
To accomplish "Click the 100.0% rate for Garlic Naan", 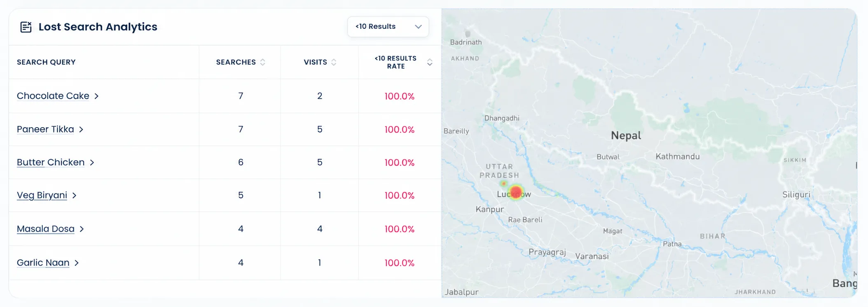I will click(x=400, y=263).
